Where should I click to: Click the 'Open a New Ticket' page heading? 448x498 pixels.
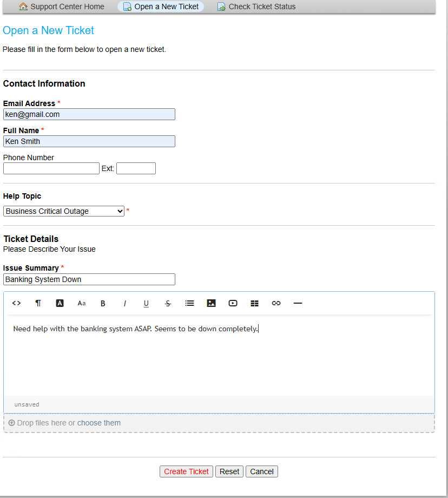48,30
